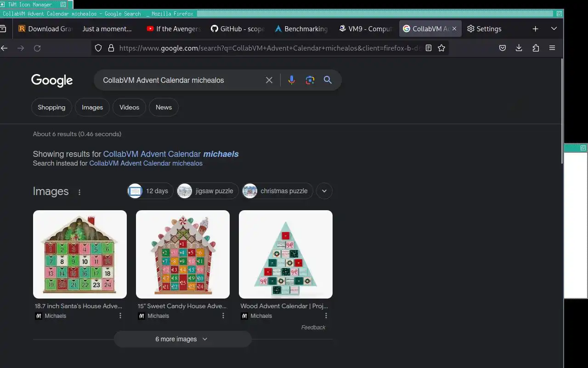Open the Sweet Candy House calendar thumbnail
The width and height of the screenshot is (588, 368).
183,254
